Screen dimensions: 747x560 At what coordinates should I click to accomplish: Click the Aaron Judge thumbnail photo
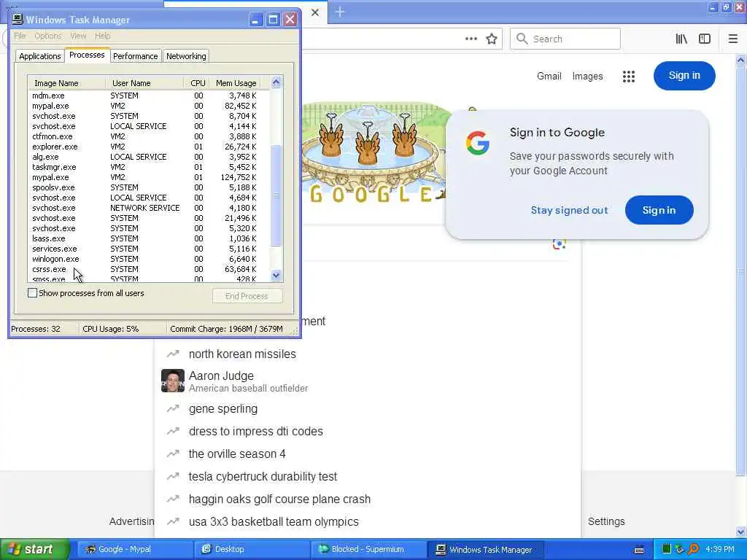point(172,381)
